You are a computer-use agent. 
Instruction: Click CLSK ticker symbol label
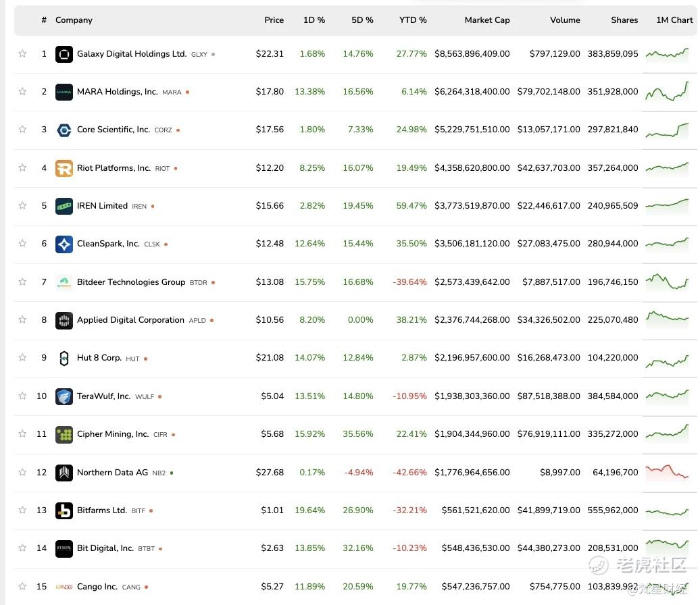tap(152, 244)
